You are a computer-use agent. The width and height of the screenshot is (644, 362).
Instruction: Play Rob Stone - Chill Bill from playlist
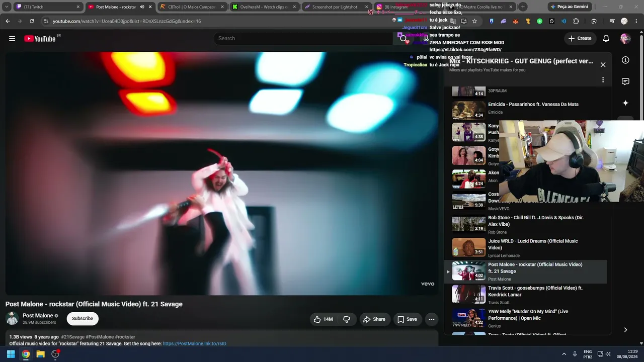click(525, 225)
